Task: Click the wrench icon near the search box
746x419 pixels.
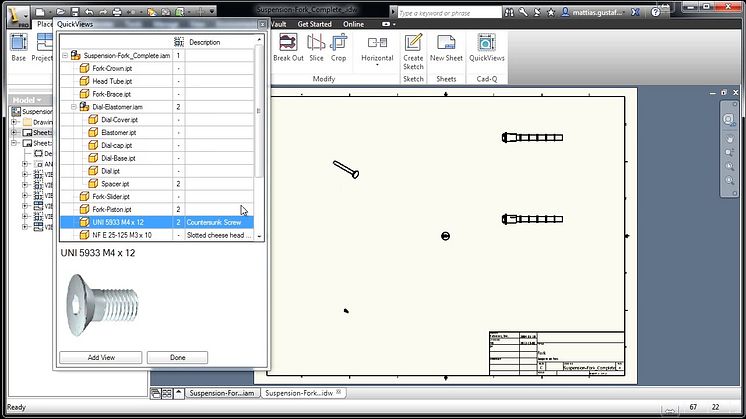Action: click(x=523, y=12)
